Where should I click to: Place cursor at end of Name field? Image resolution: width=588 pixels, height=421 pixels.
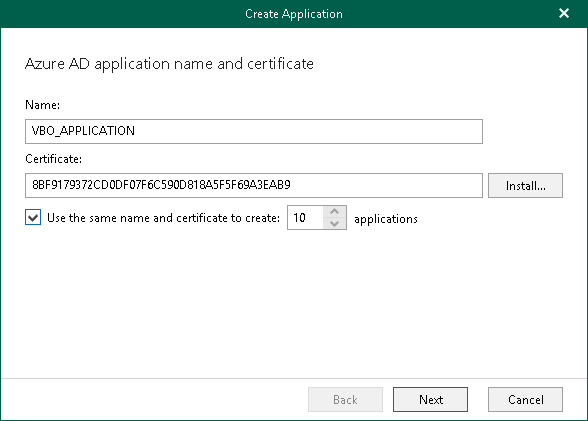(136, 131)
